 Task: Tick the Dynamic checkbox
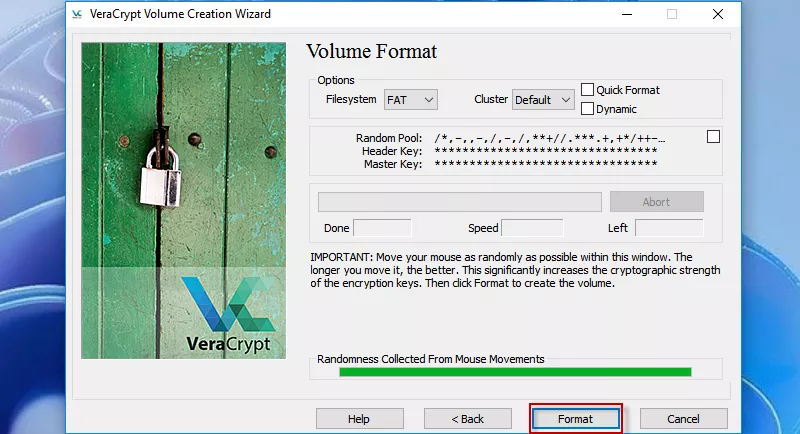(587, 109)
